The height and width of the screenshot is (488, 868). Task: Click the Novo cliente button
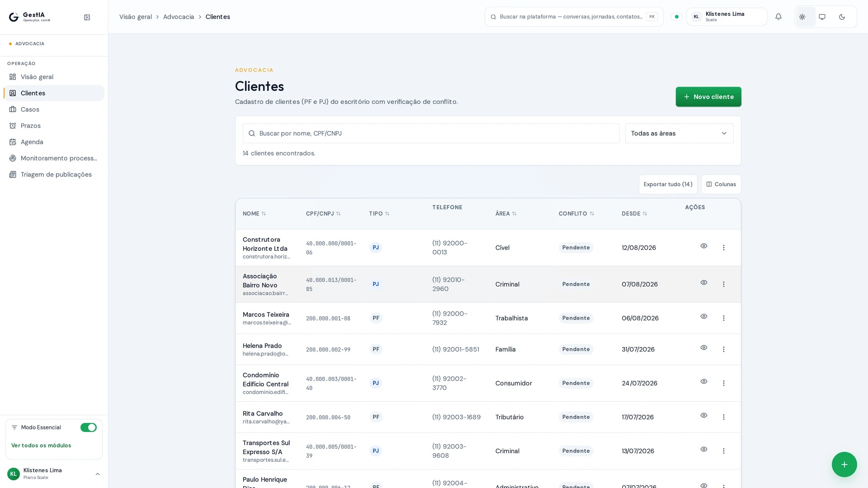[708, 97]
